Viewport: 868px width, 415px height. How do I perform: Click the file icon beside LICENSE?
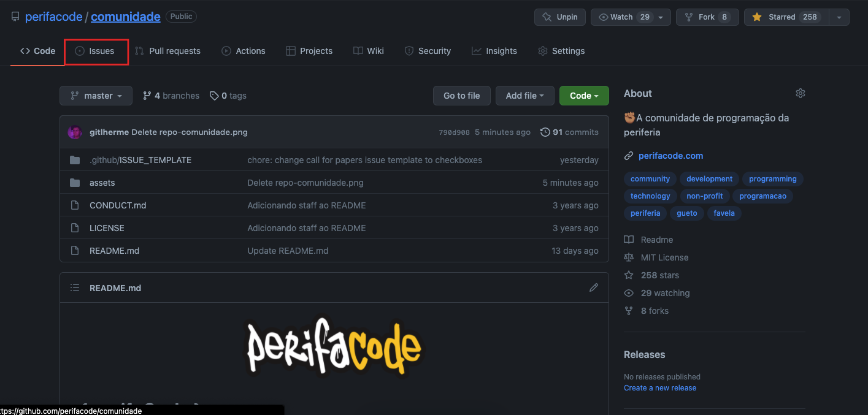[x=75, y=228]
